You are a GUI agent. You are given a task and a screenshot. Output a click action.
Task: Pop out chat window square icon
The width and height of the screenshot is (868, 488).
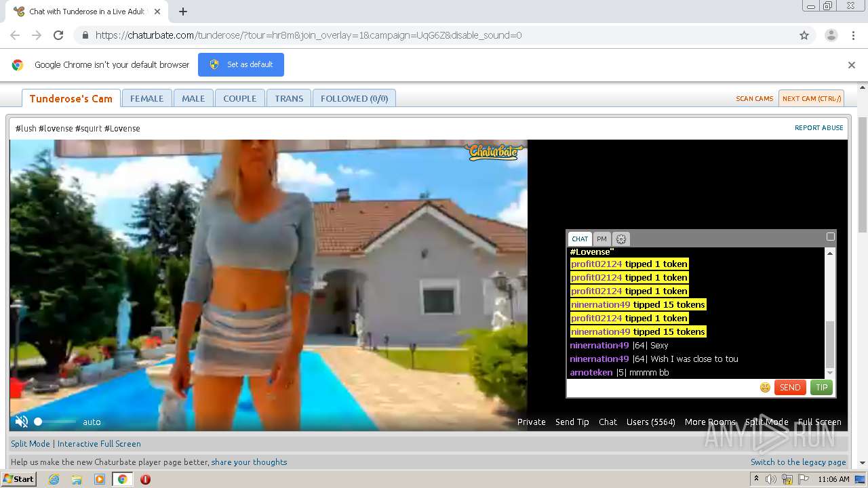(830, 237)
